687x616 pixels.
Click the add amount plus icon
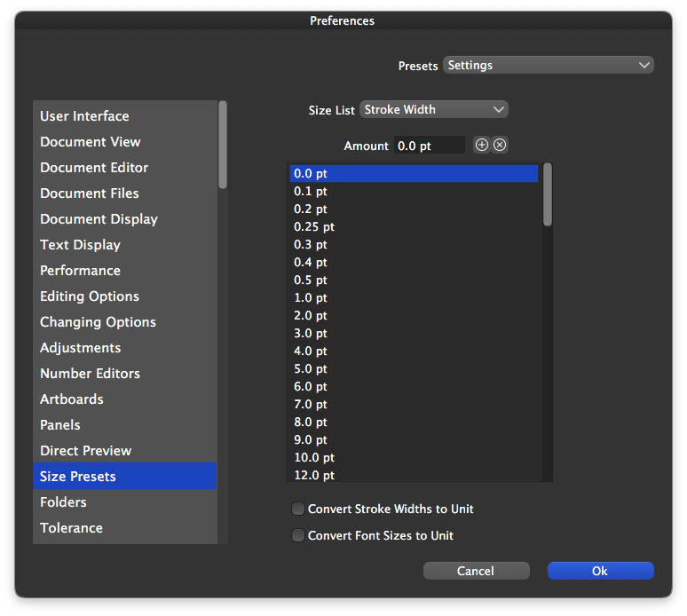point(482,145)
